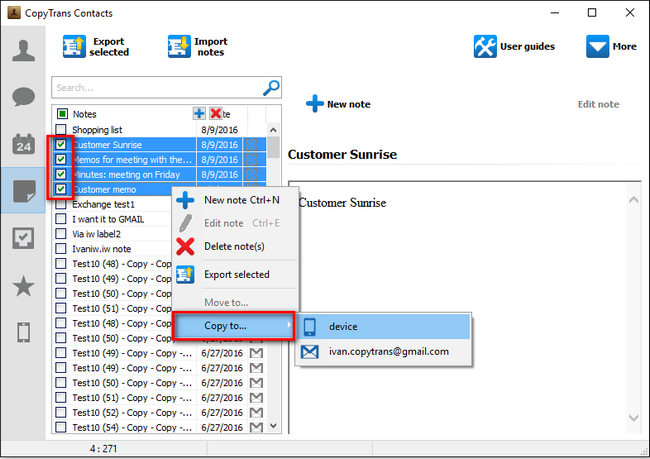Check the Ivaniw.iw note checkbox
650x459 pixels.
[x=61, y=249]
